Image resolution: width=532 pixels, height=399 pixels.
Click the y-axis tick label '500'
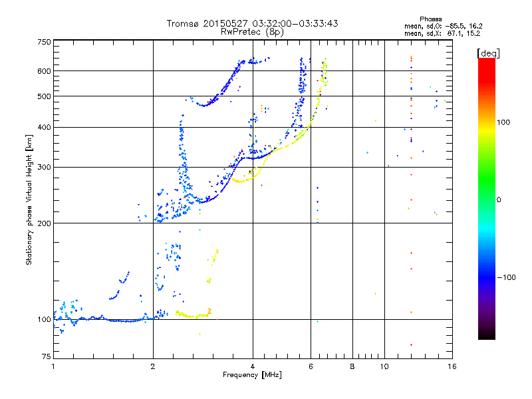[44, 96]
